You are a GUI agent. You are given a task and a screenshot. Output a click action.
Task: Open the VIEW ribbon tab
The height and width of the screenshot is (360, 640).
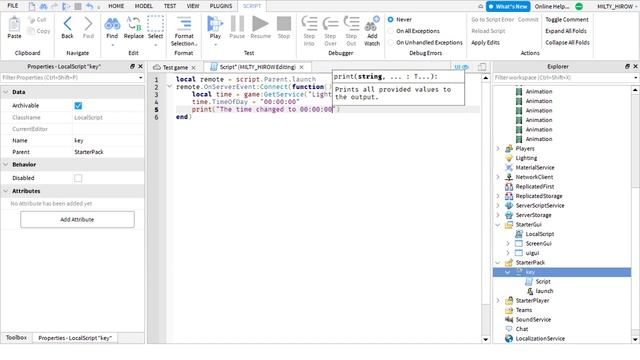pyautogui.click(x=193, y=6)
